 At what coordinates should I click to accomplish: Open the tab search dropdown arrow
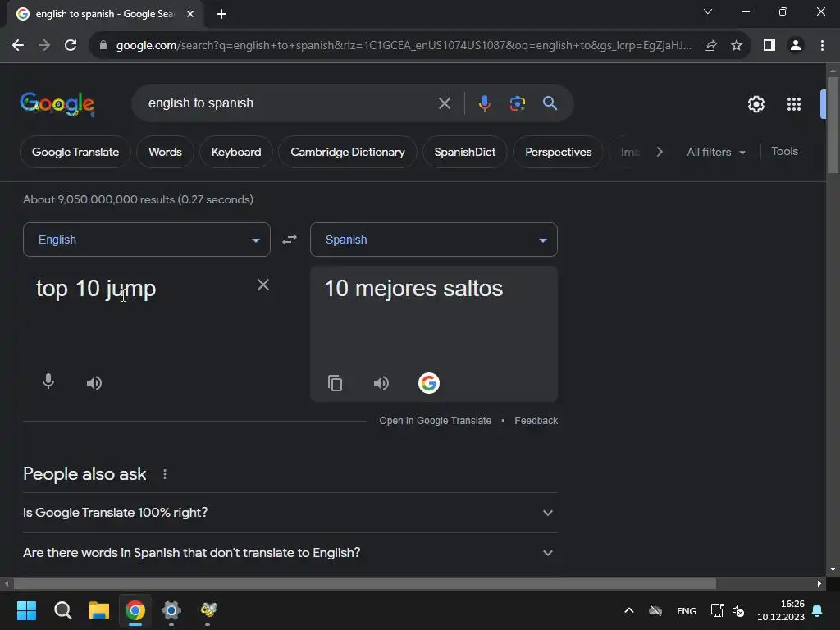(x=708, y=11)
